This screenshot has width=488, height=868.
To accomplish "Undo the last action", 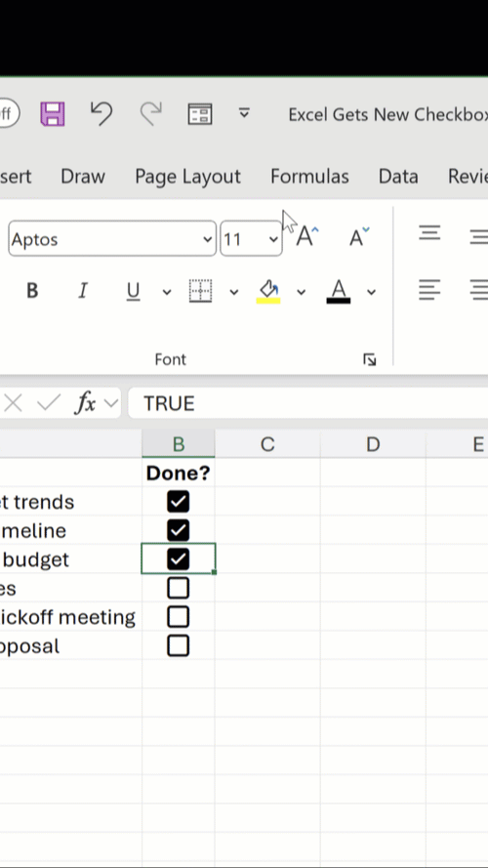I will [102, 113].
